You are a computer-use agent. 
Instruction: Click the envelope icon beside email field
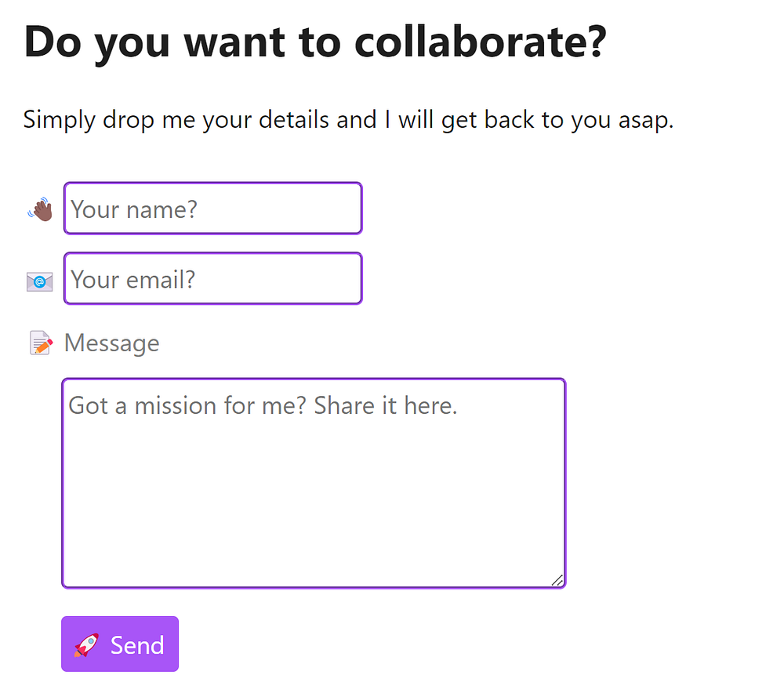point(40,281)
